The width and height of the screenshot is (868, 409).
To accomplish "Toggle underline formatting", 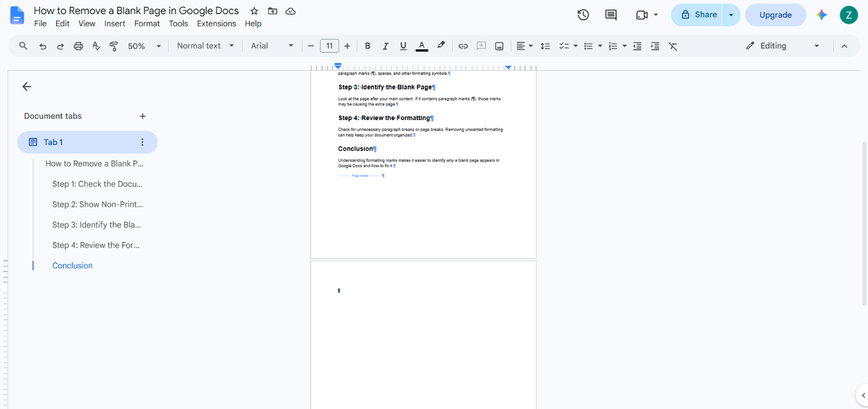I will [x=403, y=46].
